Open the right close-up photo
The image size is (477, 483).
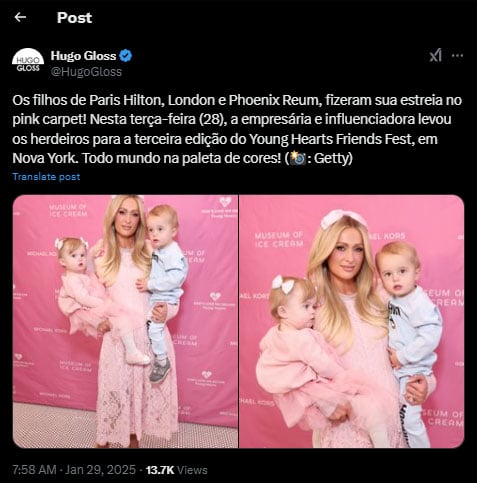click(352, 321)
